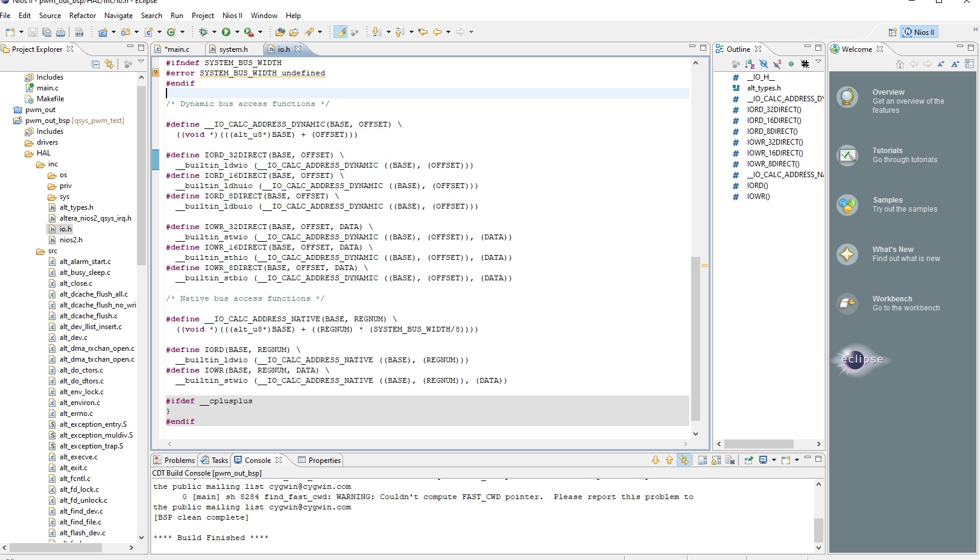This screenshot has height=560, width=980.
Task: Toggle Hide Static Members in Outline
Action: click(x=777, y=64)
